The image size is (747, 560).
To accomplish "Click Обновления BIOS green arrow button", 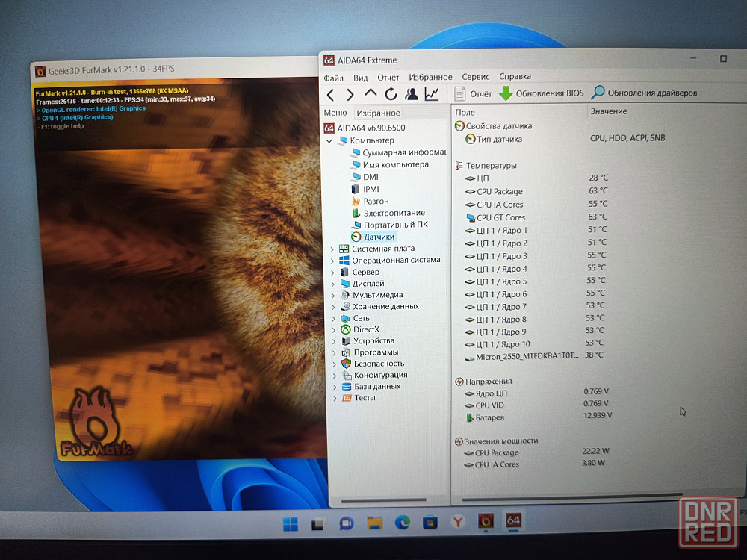I will point(541,93).
